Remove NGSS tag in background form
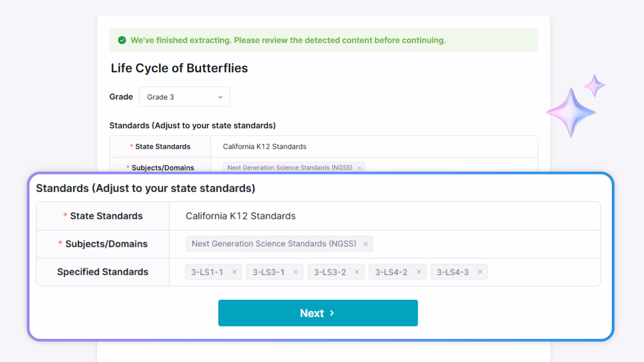Viewport: 644px width, 362px height. coord(359,168)
